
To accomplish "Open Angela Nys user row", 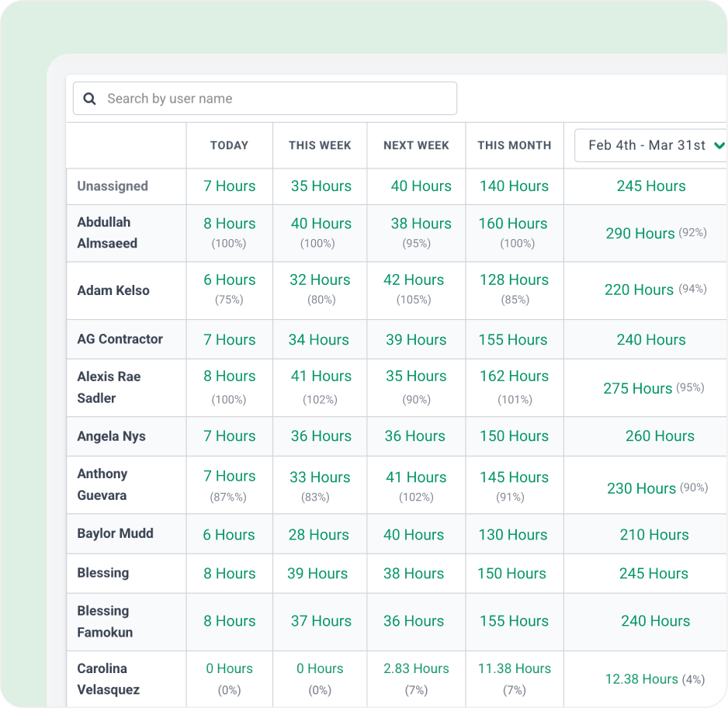I will tap(112, 436).
